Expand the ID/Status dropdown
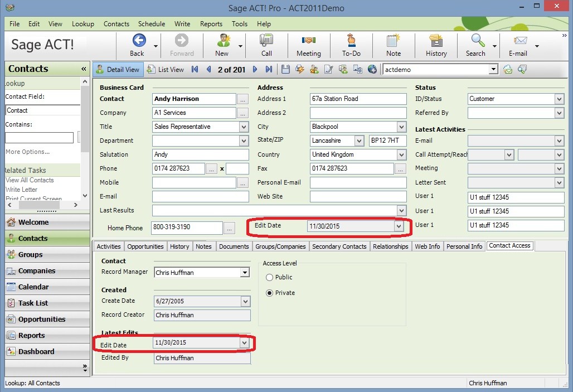 559,99
